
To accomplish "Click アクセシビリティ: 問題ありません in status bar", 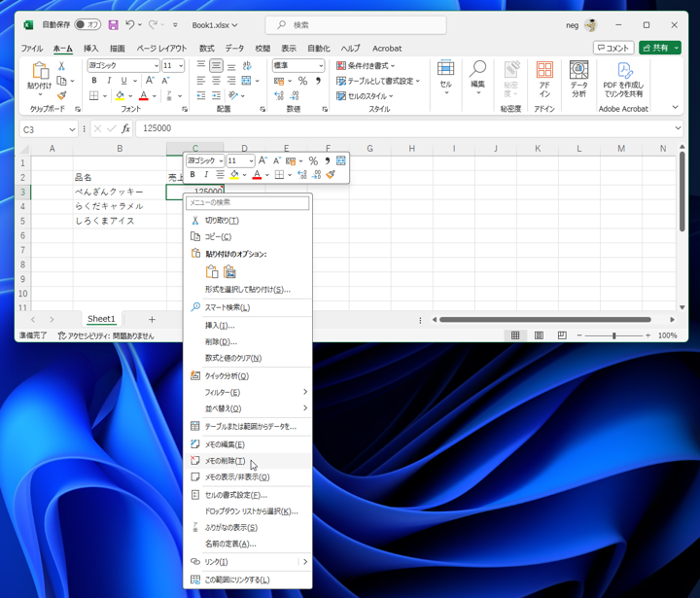I will point(106,335).
